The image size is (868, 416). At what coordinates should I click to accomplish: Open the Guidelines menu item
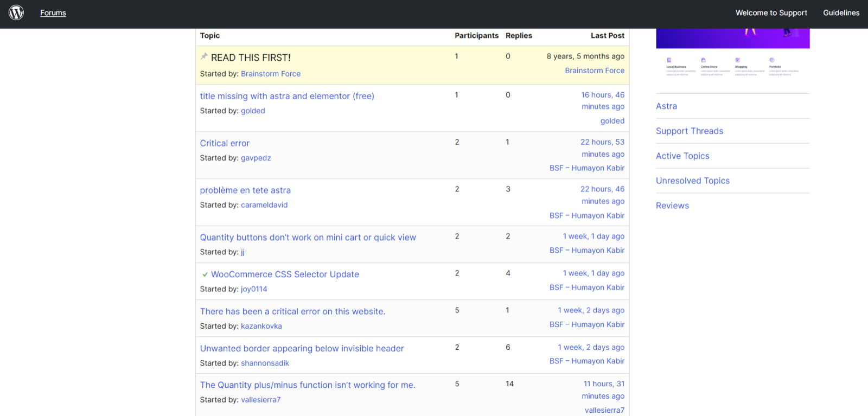tap(841, 12)
